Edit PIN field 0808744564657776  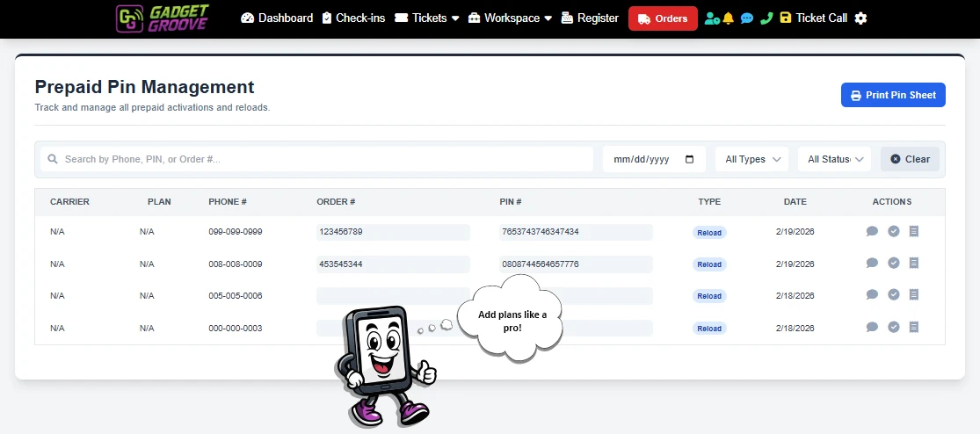click(576, 264)
